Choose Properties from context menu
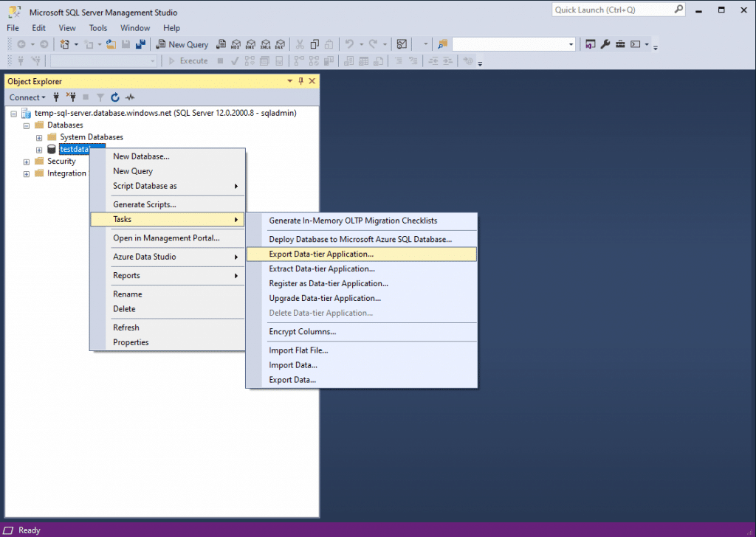This screenshot has height=537, width=756. 168,342
